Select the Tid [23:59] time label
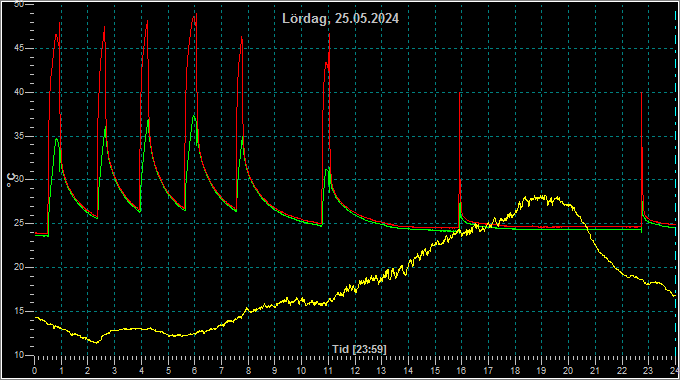 [359, 349]
